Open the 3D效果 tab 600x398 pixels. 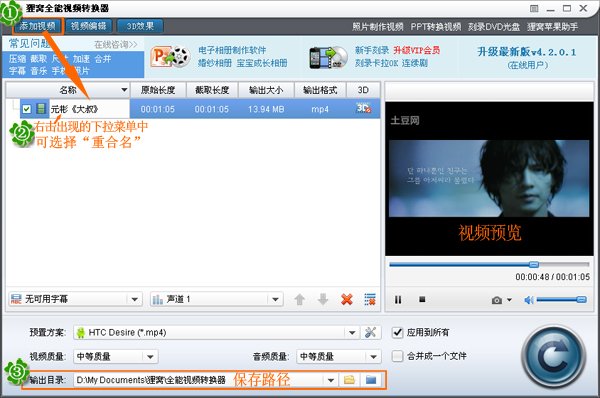[x=140, y=26]
